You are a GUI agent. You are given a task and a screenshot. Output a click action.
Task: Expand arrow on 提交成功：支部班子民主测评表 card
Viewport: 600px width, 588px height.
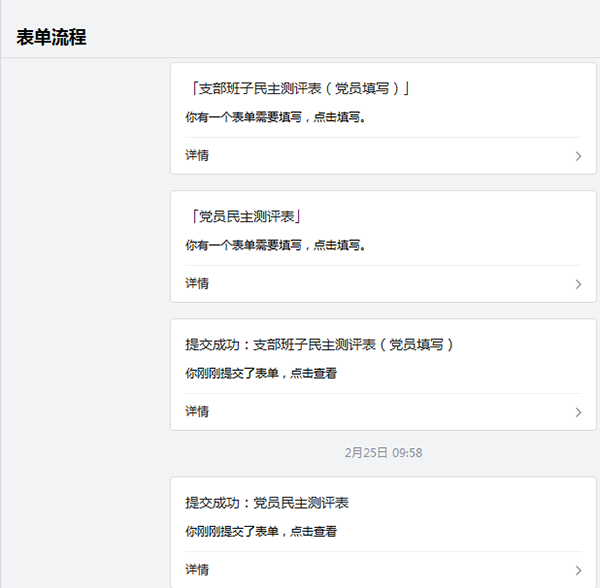point(578,412)
